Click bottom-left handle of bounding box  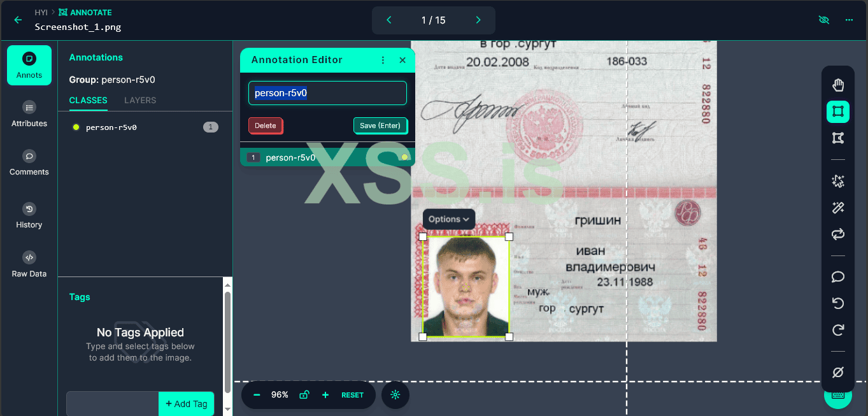click(423, 336)
